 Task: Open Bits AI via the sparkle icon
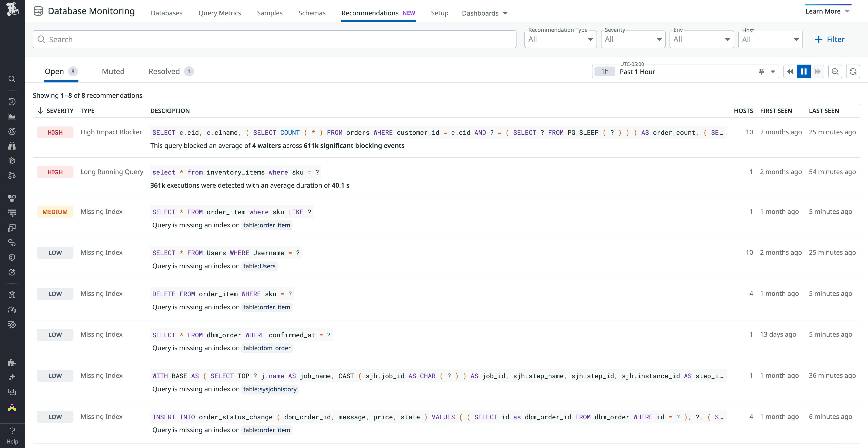(x=12, y=377)
